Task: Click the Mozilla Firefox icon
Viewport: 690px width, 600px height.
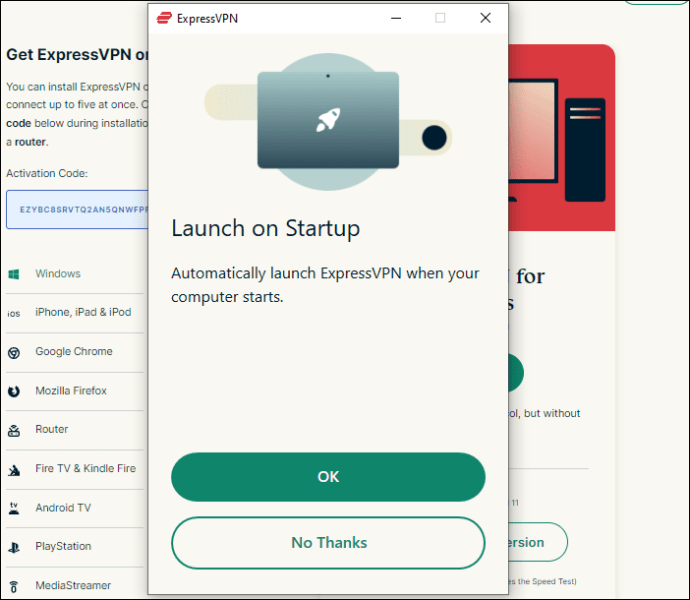Action: tap(14, 391)
